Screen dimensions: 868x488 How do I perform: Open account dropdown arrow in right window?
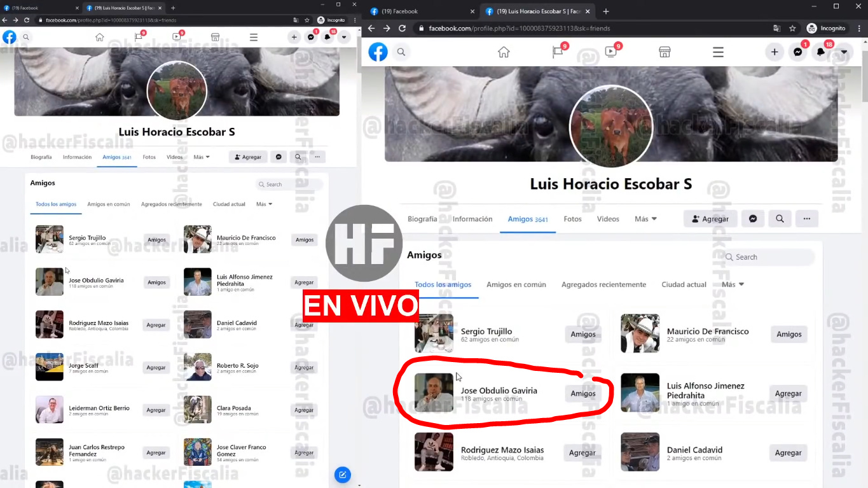[x=844, y=52]
